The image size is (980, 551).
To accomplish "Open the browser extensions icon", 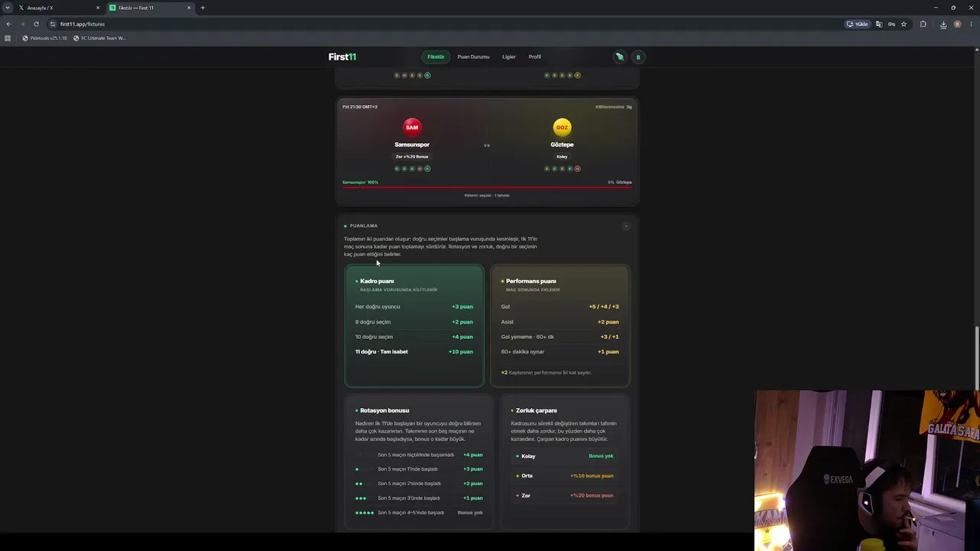I will 923,24.
